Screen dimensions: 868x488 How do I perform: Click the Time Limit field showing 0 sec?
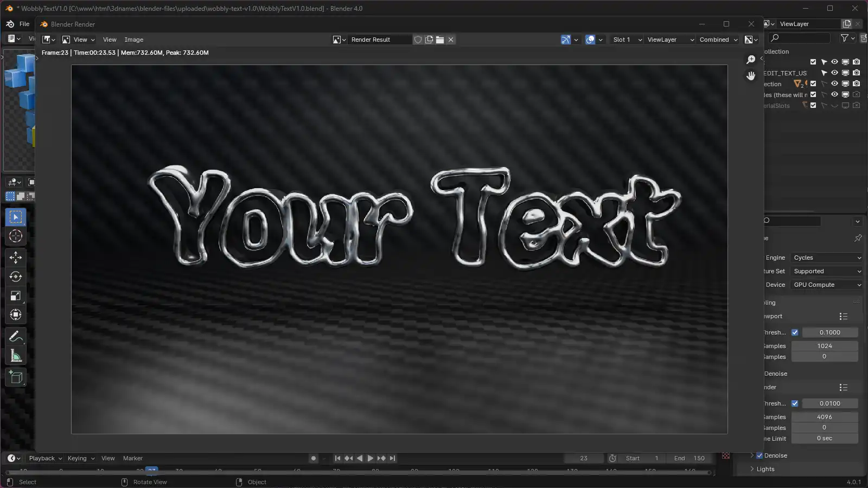point(825,438)
